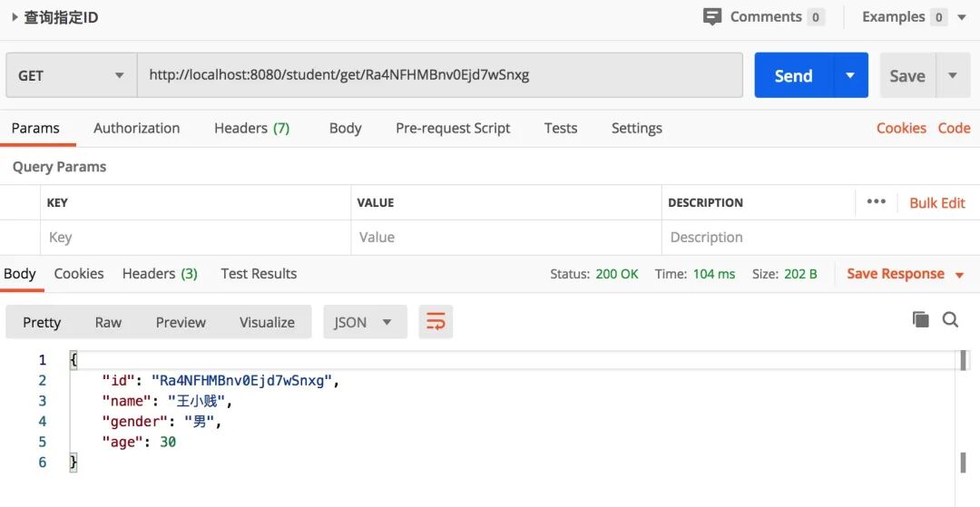Click the Send button
The image size is (980, 507).
793,76
